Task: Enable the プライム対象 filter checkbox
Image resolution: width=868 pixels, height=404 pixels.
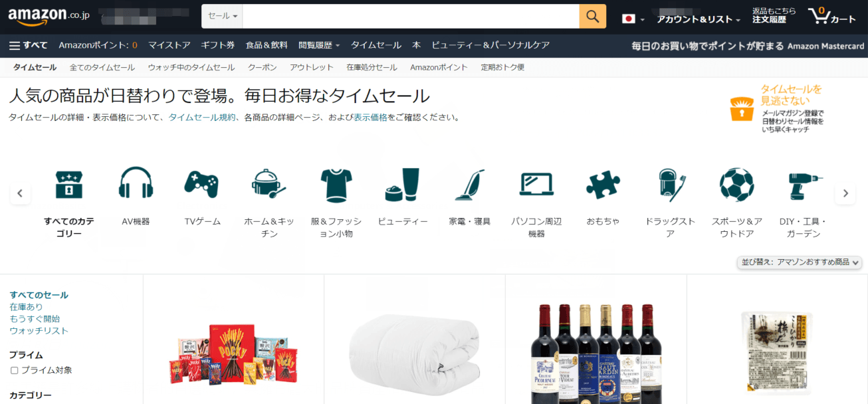Action: click(x=14, y=371)
